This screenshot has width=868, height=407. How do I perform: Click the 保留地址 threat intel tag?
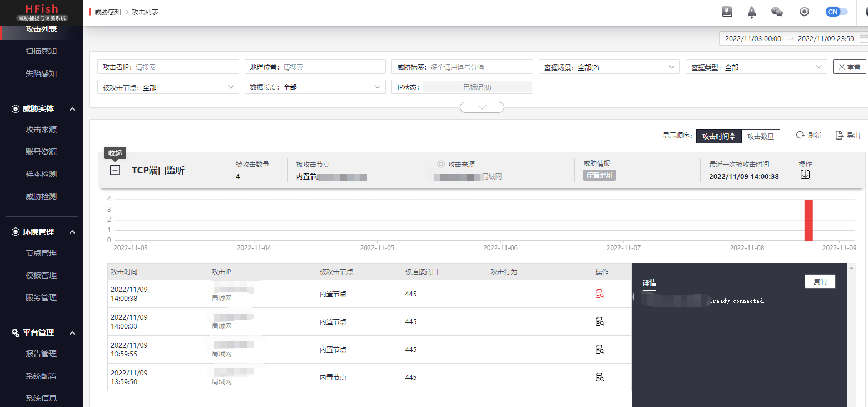pyautogui.click(x=599, y=175)
